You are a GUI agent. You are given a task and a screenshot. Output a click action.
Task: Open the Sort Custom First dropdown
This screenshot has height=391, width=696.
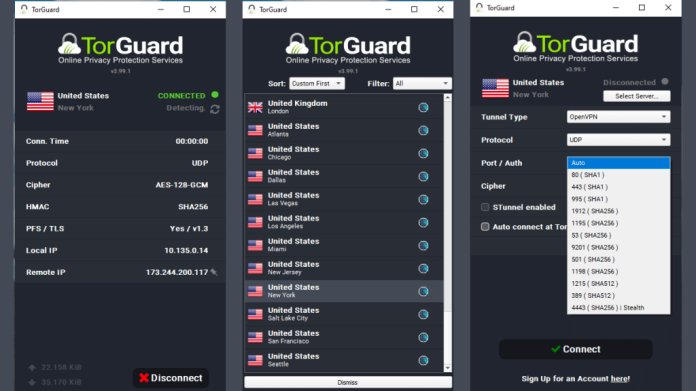[317, 83]
